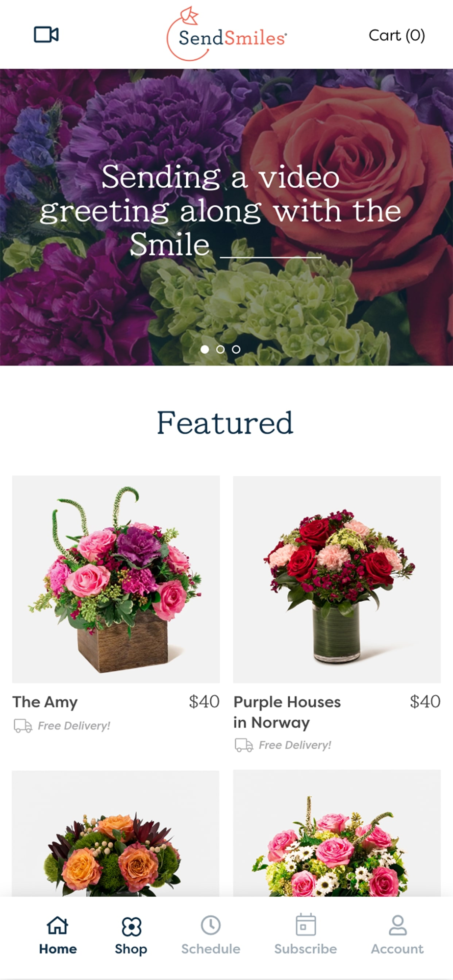Tap delivery truck icon under The Amy

[x=23, y=726]
